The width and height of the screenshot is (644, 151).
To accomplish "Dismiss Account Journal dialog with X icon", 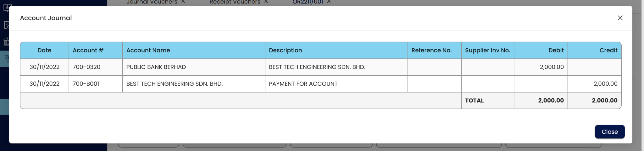I will (x=620, y=18).
